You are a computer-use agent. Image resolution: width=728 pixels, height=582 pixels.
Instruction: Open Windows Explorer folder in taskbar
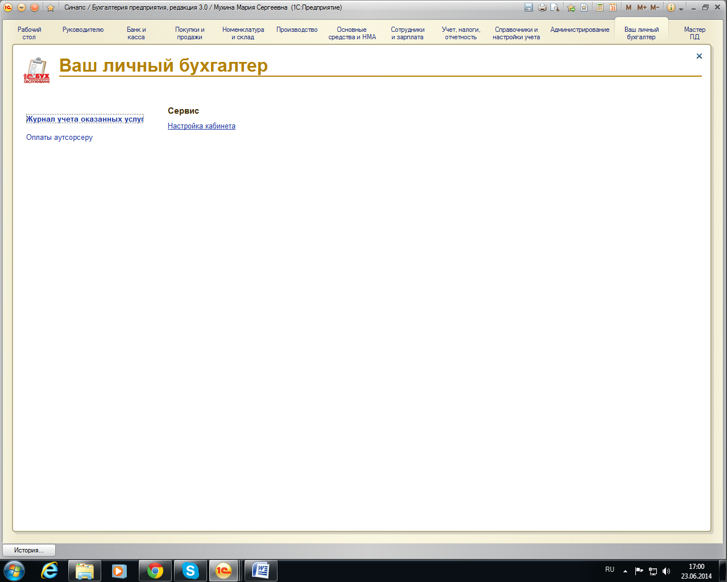(85, 570)
